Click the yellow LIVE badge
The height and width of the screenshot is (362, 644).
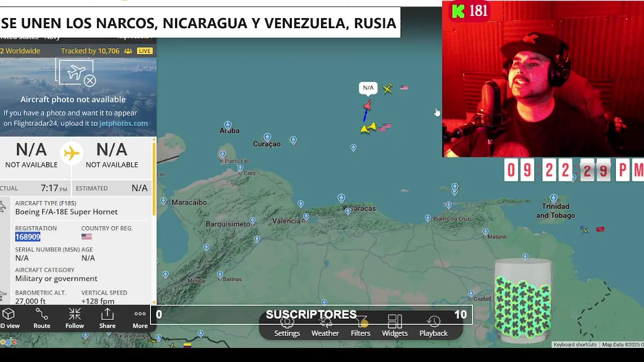[144, 51]
